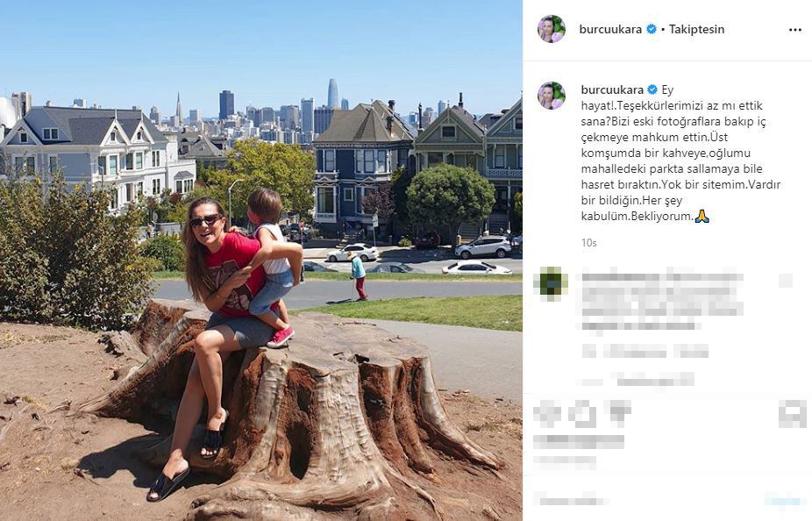Click the blurred comment bubble icon
The height and width of the screenshot is (521, 812).
click(x=583, y=413)
